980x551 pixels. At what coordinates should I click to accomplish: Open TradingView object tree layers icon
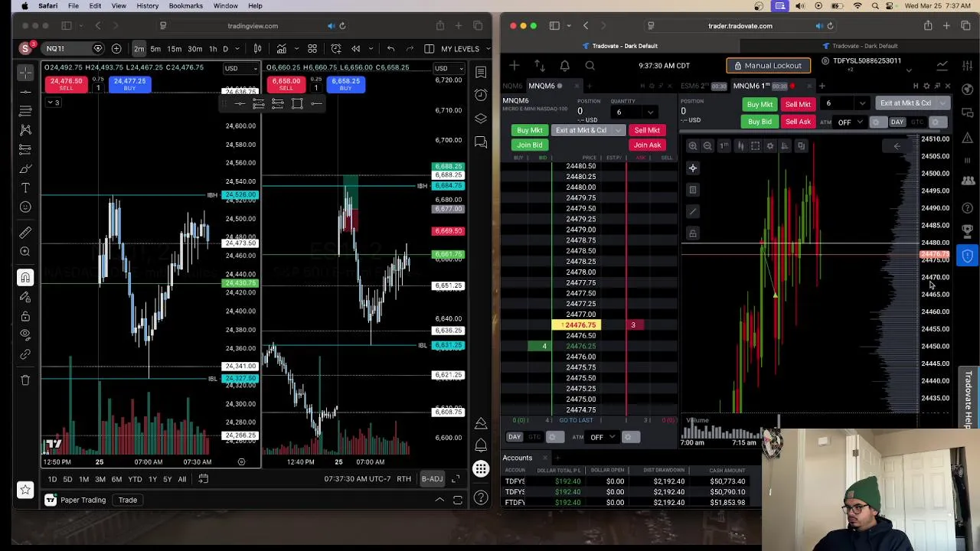(x=481, y=119)
